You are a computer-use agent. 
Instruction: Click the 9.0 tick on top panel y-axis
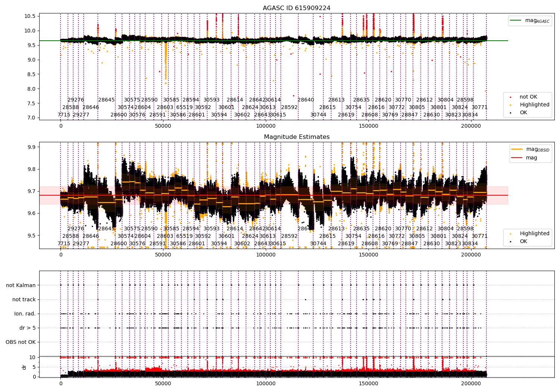[31, 60]
